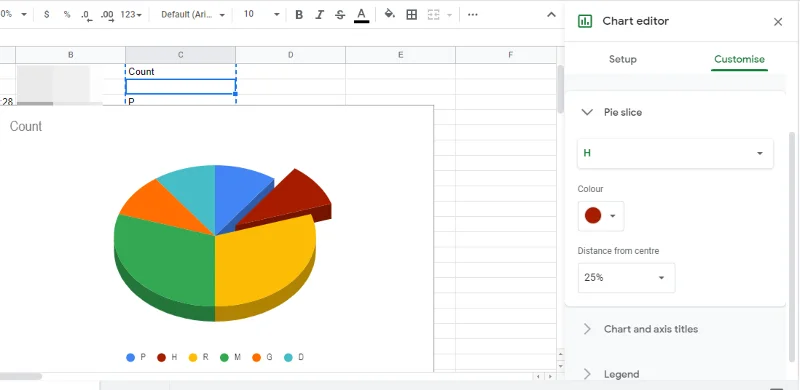Collapse the toolbar with the up chevron
Screen dimensions: 800x390
tap(551, 15)
